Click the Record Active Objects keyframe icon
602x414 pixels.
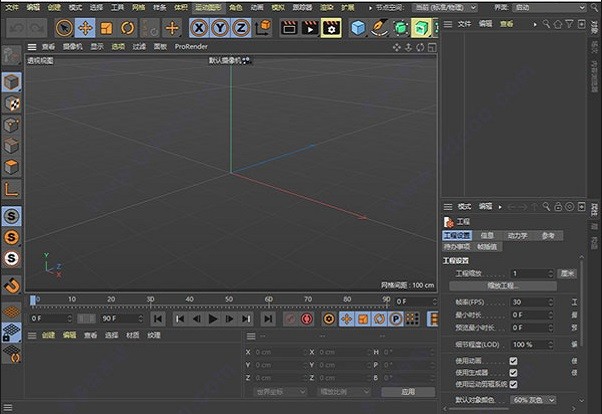[x=290, y=319]
